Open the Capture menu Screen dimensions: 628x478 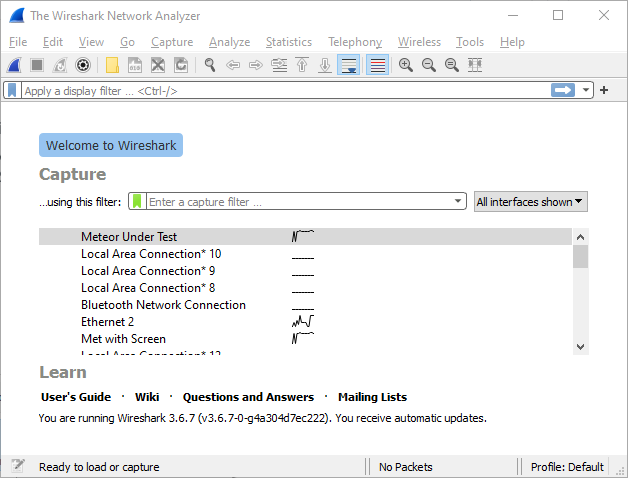(172, 42)
